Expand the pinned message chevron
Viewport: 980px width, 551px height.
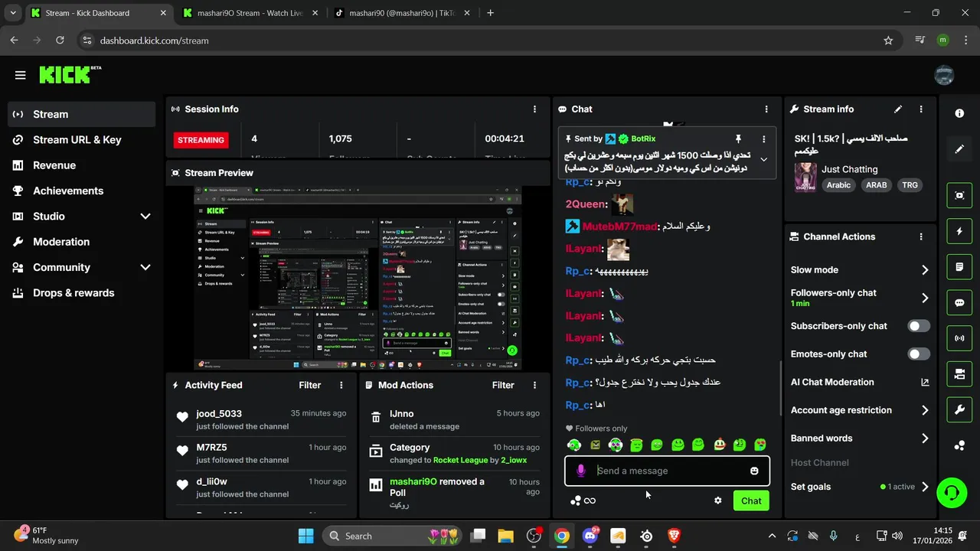763,159
